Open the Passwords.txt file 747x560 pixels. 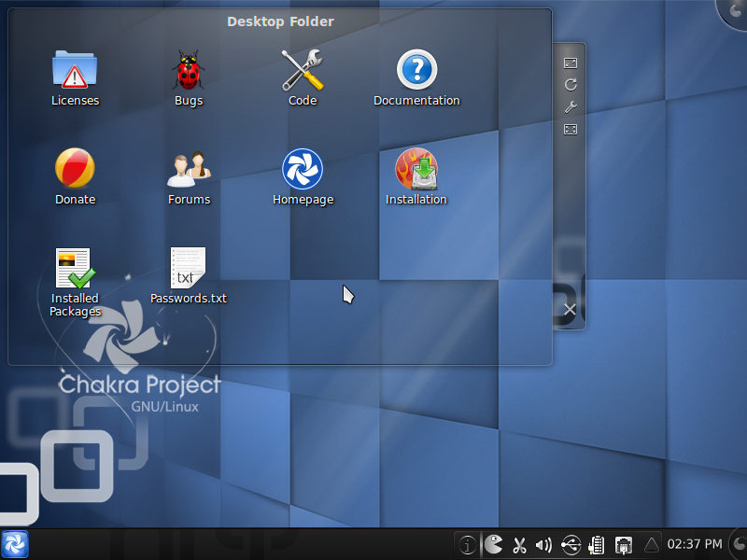point(189,268)
